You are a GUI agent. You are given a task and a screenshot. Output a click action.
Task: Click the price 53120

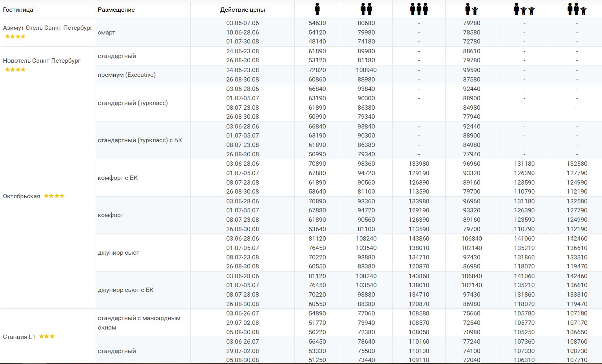coord(317,60)
